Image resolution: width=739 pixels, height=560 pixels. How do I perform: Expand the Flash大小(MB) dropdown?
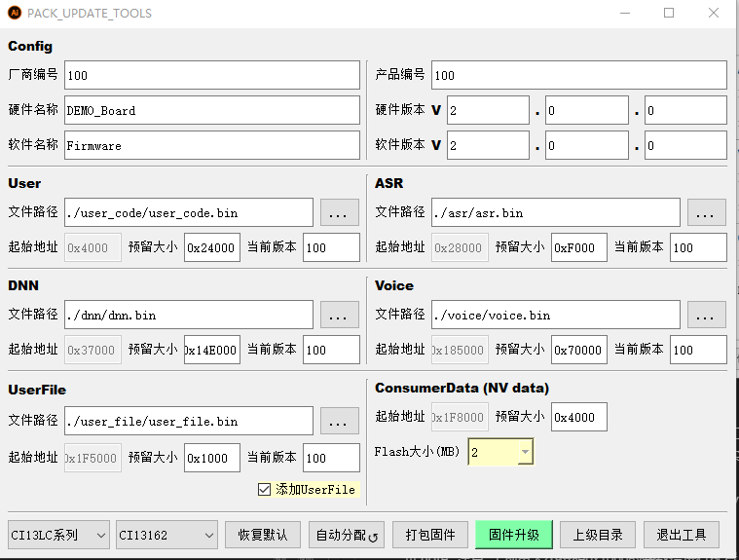coord(525,452)
